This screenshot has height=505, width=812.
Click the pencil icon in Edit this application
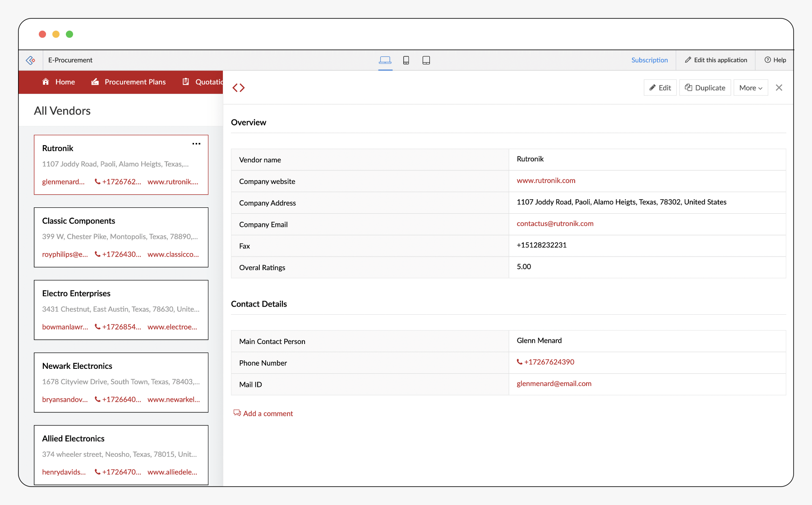click(688, 60)
